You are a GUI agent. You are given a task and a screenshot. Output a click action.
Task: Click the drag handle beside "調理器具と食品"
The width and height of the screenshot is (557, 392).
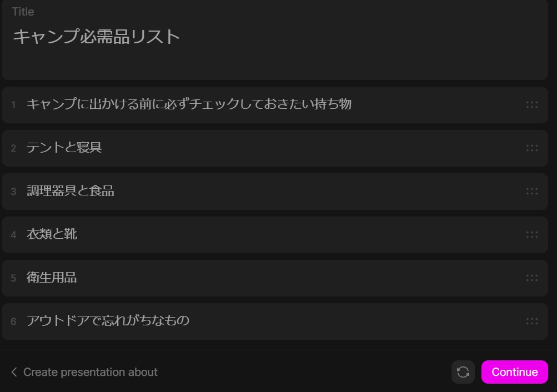(x=532, y=191)
